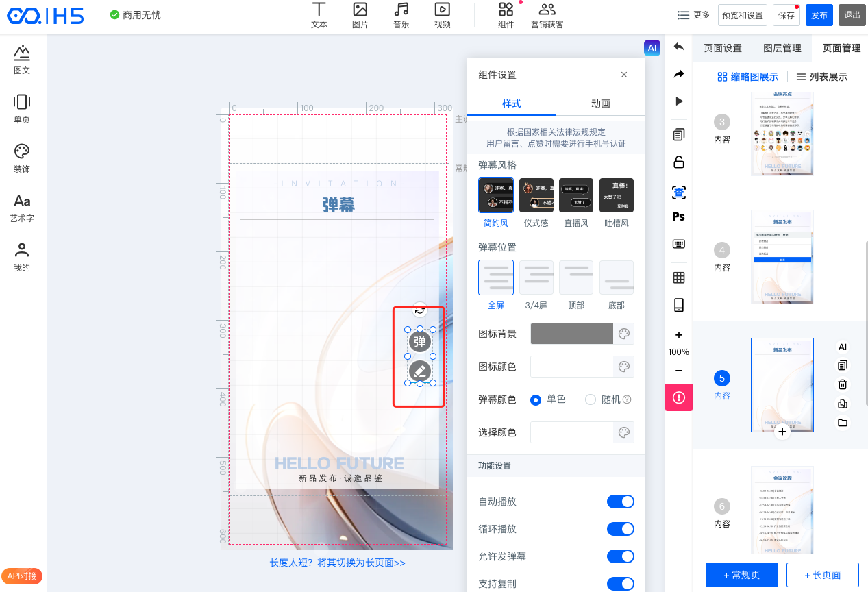Image resolution: width=868 pixels, height=592 pixels.
Task: Add a video with the 视频 tool
Action: pyautogui.click(x=443, y=16)
